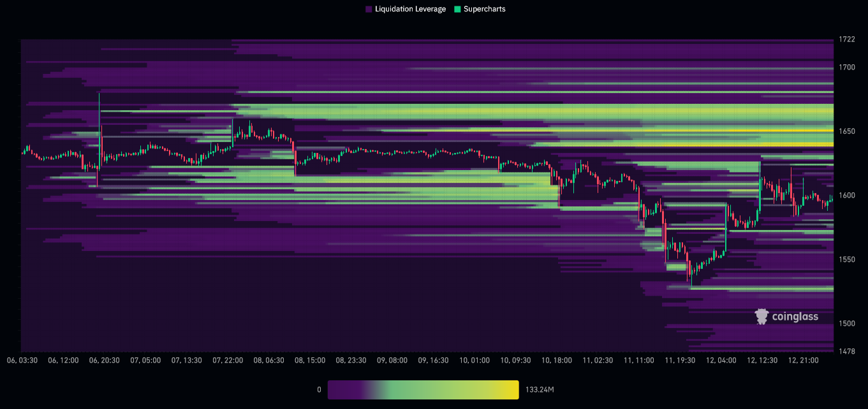The image size is (868, 409).
Task: Select the 133.24M maximum value label
Action: pos(539,389)
